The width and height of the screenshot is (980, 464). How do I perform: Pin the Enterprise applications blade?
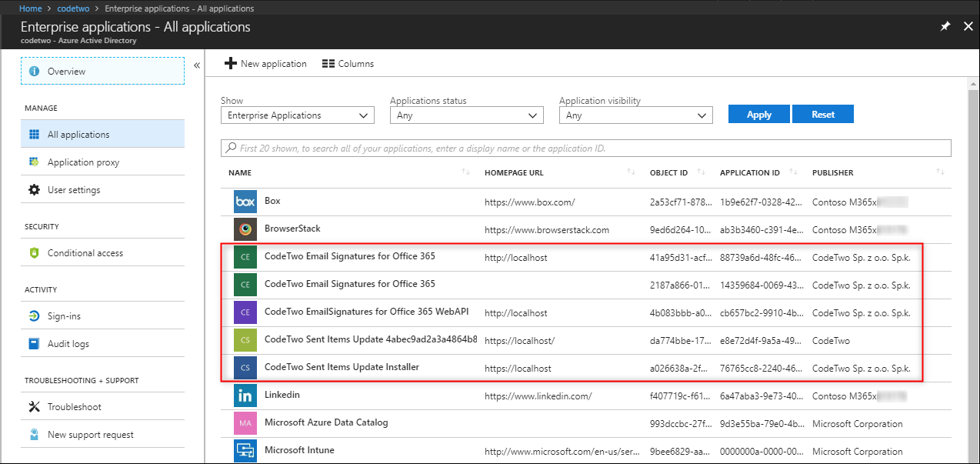click(x=945, y=26)
